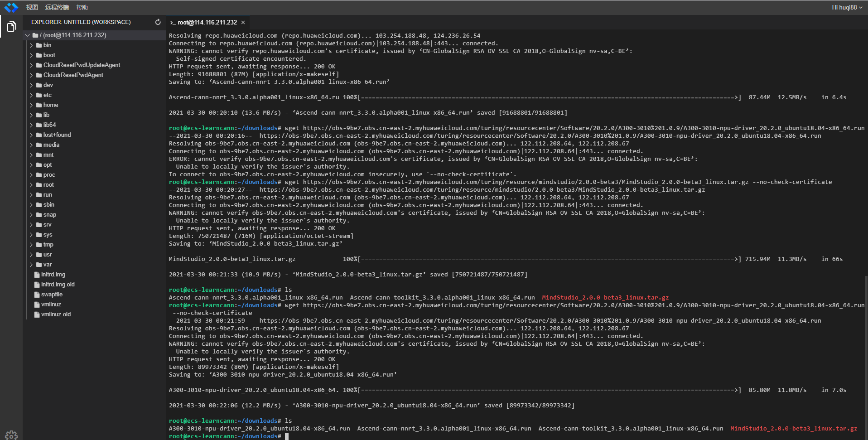Open the dev folder
Screen dimensions: 868x440
click(48, 85)
